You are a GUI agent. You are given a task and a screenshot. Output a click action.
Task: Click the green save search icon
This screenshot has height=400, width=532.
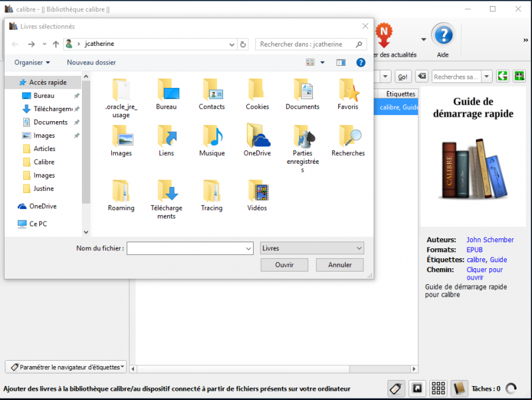[503, 77]
